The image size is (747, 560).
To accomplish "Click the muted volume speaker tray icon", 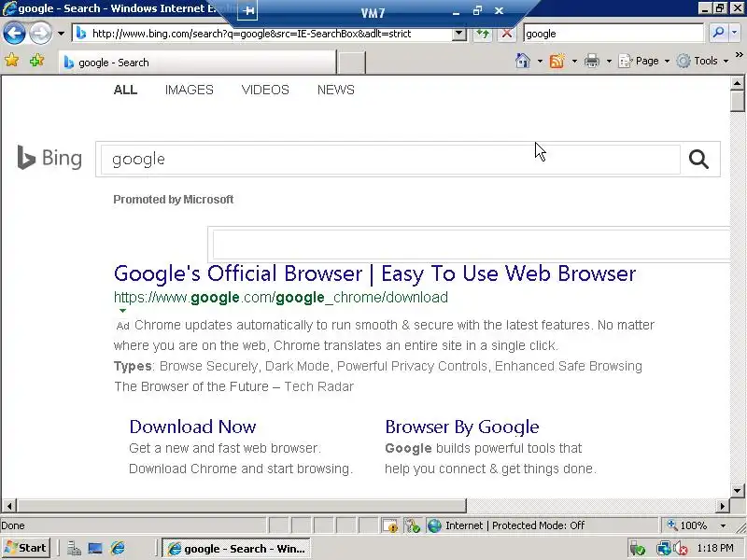I will [680, 549].
